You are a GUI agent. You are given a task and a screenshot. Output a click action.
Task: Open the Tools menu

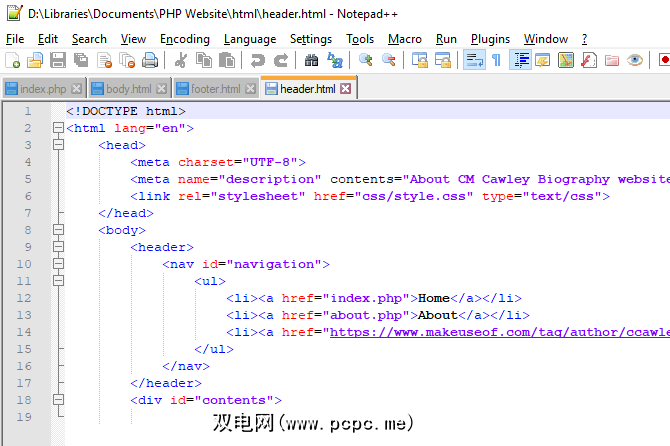(360, 39)
